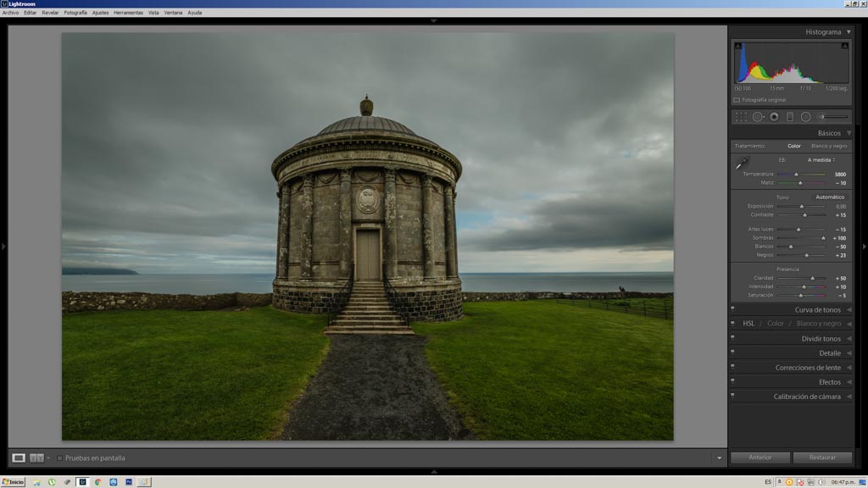Image resolution: width=868 pixels, height=488 pixels.
Task: Pick the white balance eyedropper tool
Action: [x=743, y=164]
